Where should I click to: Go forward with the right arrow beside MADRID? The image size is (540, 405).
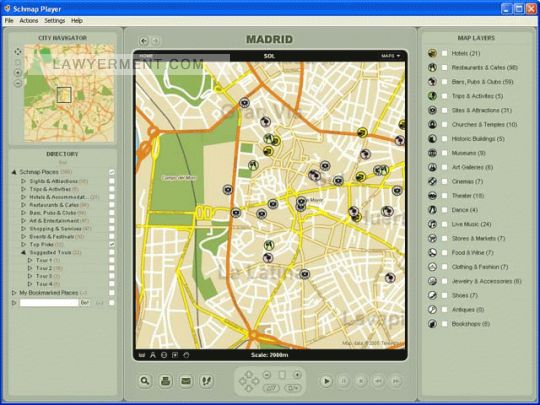point(156,41)
